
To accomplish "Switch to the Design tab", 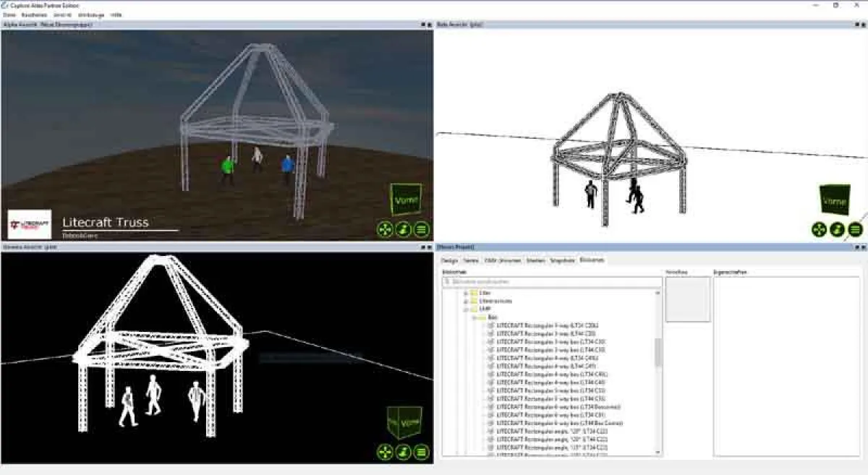I will (x=451, y=260).
